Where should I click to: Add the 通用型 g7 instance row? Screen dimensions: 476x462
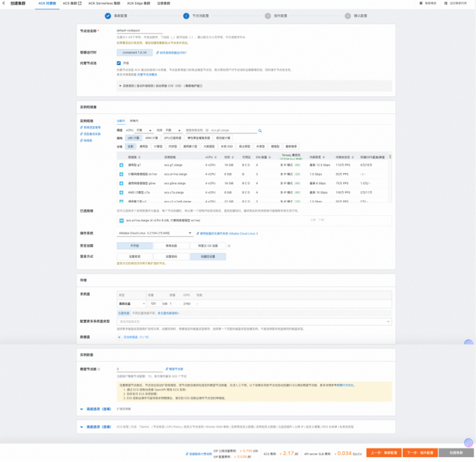click(x=121, y=165)
